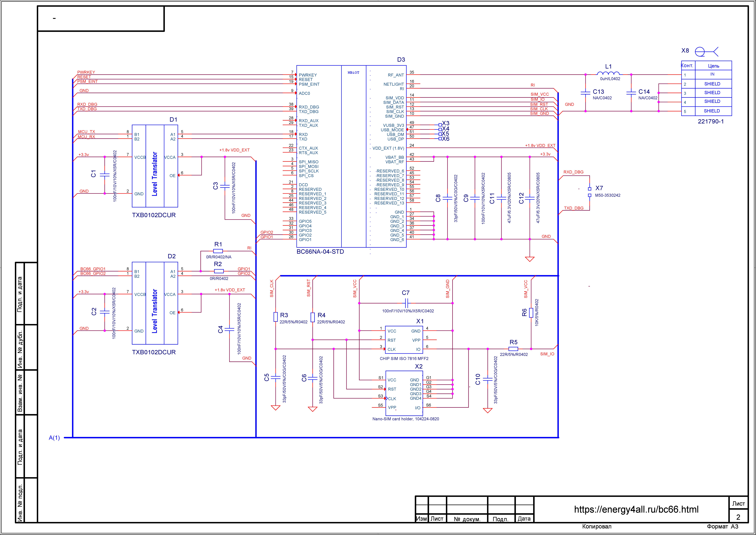
Task: Select resistor R5 symbol
Action: (513, 349)
